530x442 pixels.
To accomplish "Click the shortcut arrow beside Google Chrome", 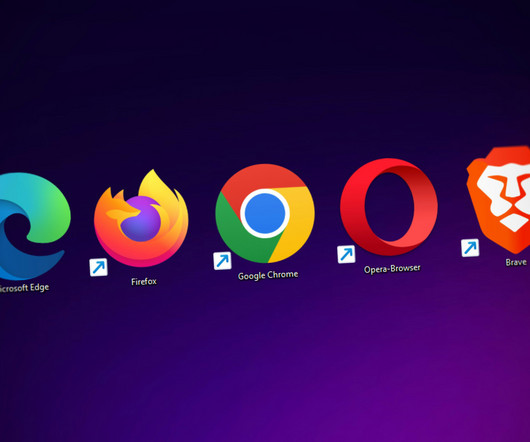I will coord(222,261).
